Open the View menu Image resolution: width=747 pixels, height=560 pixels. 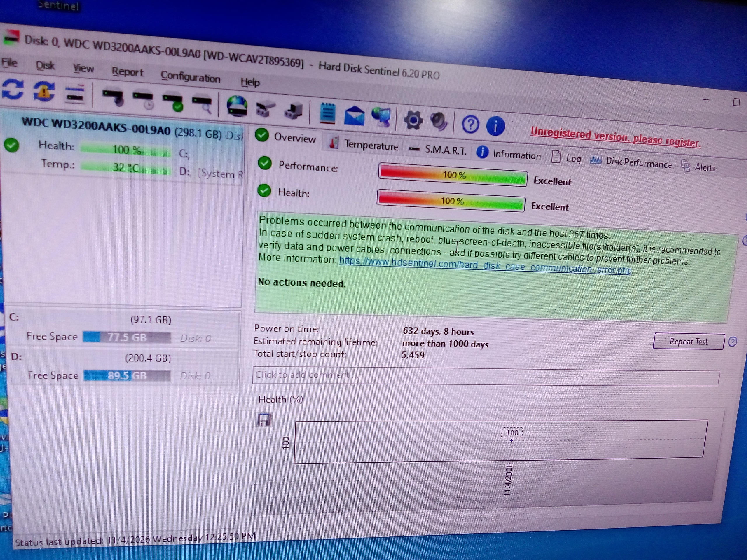click(x=83, y=68)
